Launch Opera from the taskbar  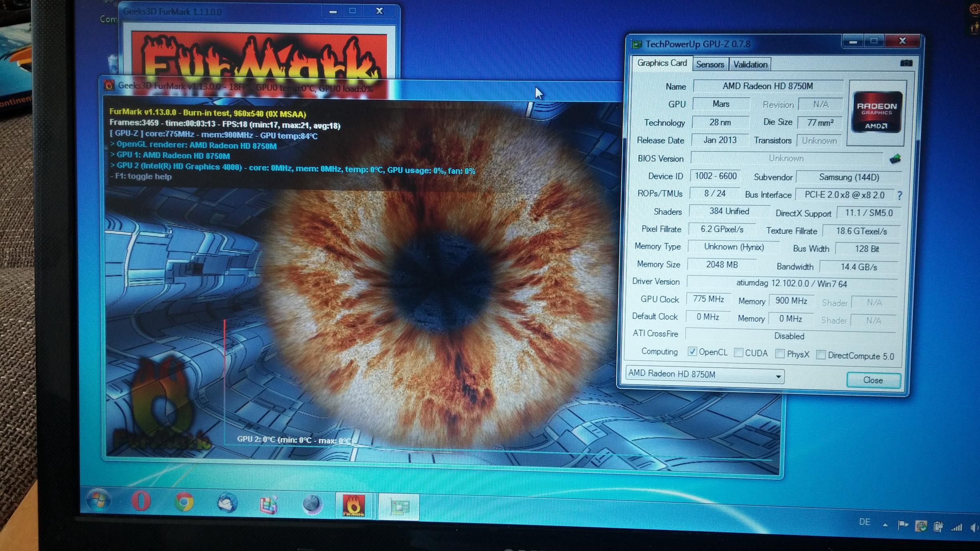click(141, 501)
